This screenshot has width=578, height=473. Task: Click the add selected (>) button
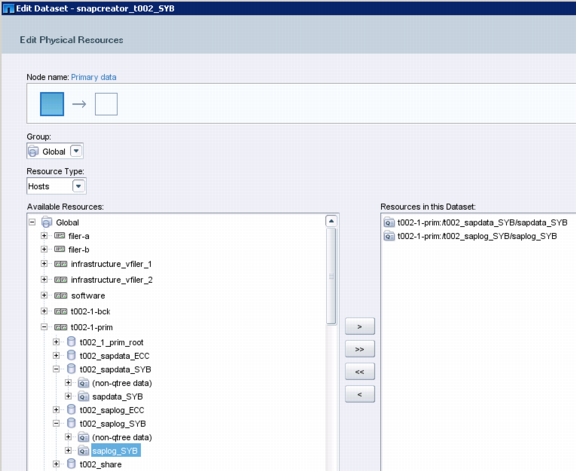(360, 326)
